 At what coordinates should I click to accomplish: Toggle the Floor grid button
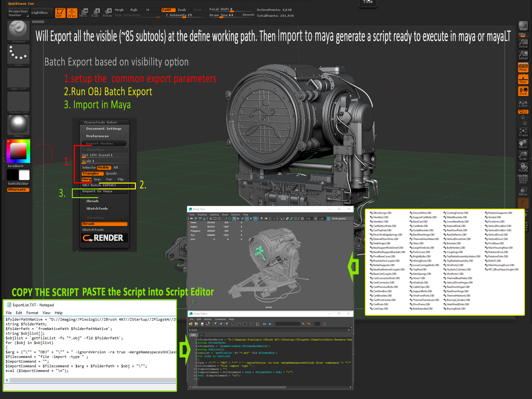(x=523, y=79)
